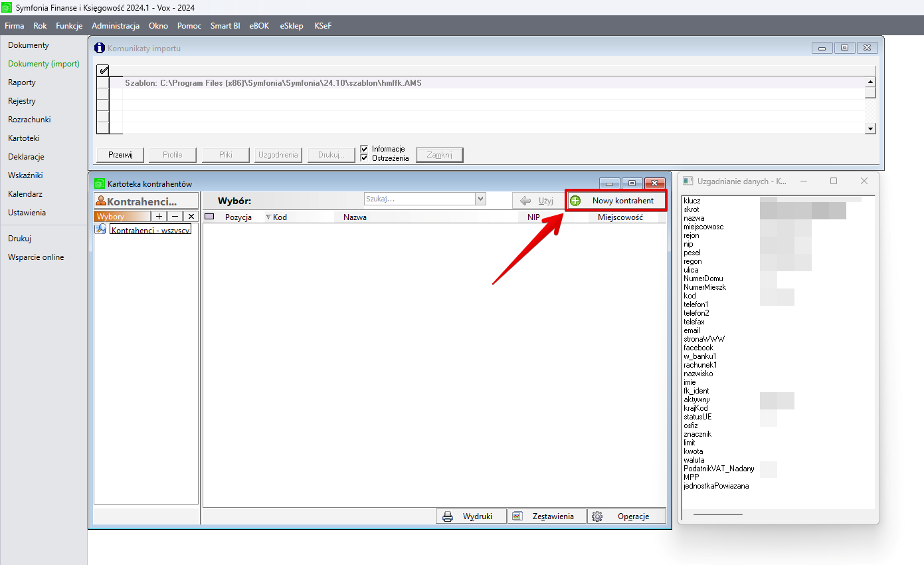The width and height of the screenshot is (924, 565).
Task: Click the X button in Wybory panel
Action: click(191, 217)
